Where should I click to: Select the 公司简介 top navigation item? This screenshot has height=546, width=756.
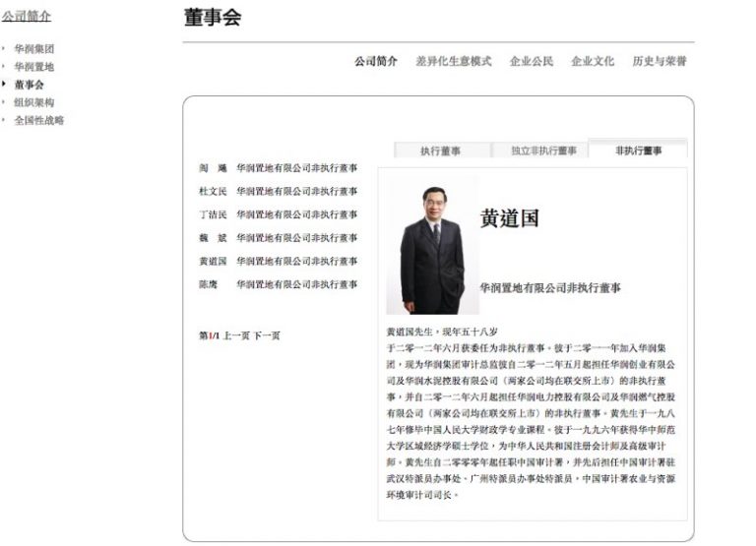coord(376,61)
